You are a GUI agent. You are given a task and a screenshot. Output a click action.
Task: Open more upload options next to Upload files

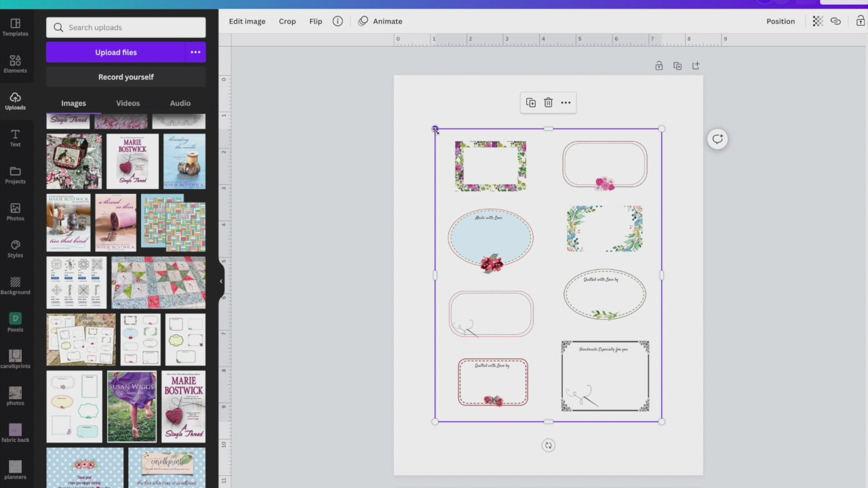[195, 52]
